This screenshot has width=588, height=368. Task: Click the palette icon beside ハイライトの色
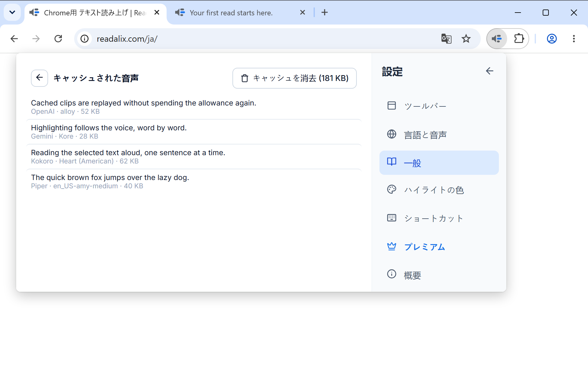click(391, 189)
